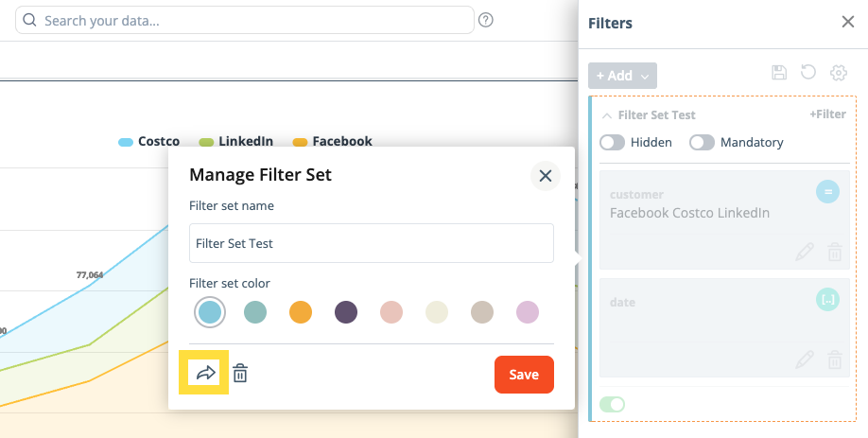Screen dimensions: 868x438
Task: Click the save filters disk icon
Action: (779, 73)
